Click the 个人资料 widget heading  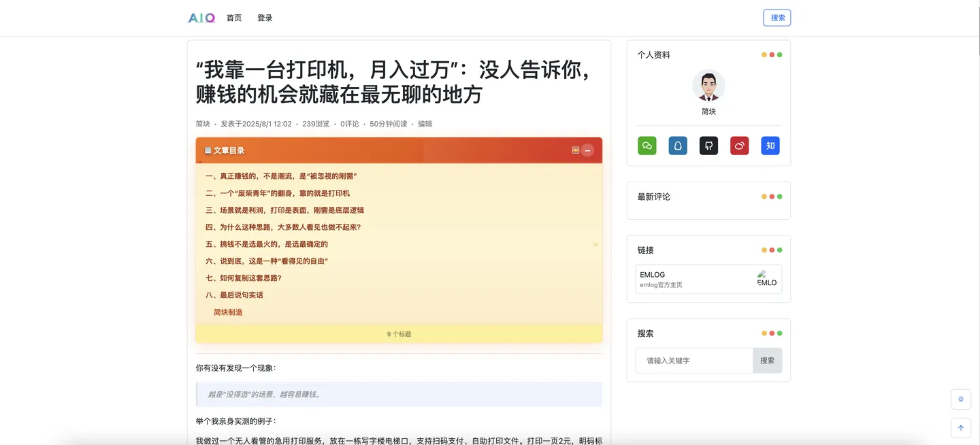(x=653, y=55)
